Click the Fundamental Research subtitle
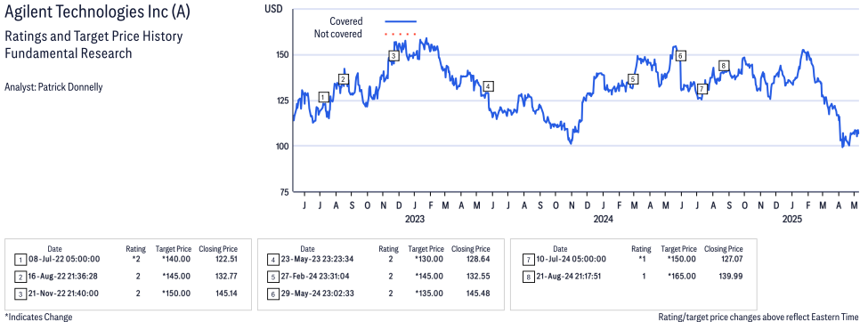 [x=68, y=53]
